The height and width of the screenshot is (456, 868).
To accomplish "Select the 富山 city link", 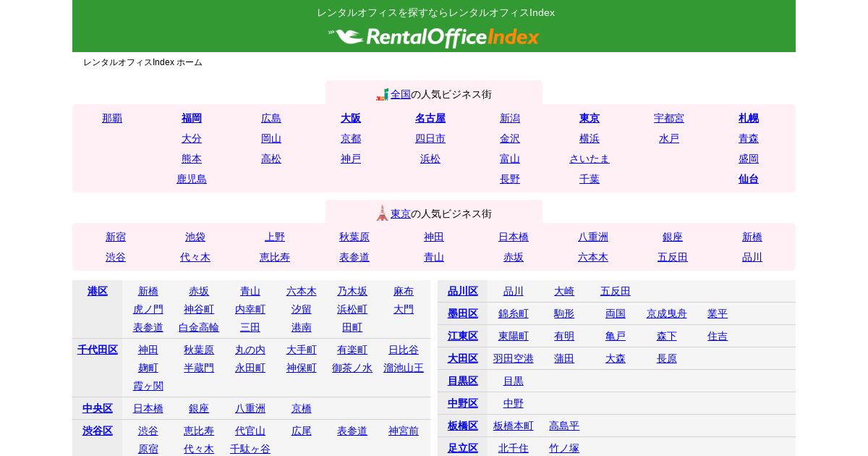I will pos(510,159).
